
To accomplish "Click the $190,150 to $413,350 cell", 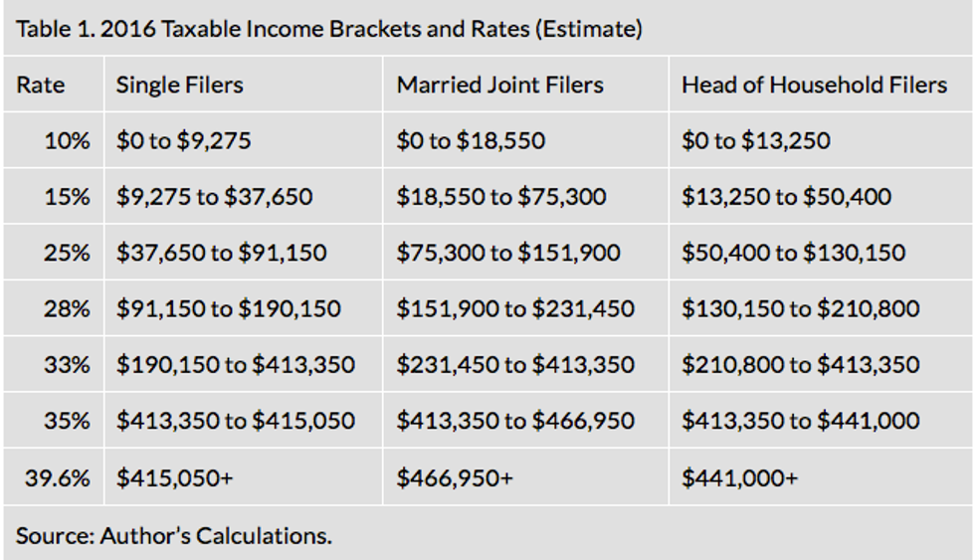I will coord(235,365).
